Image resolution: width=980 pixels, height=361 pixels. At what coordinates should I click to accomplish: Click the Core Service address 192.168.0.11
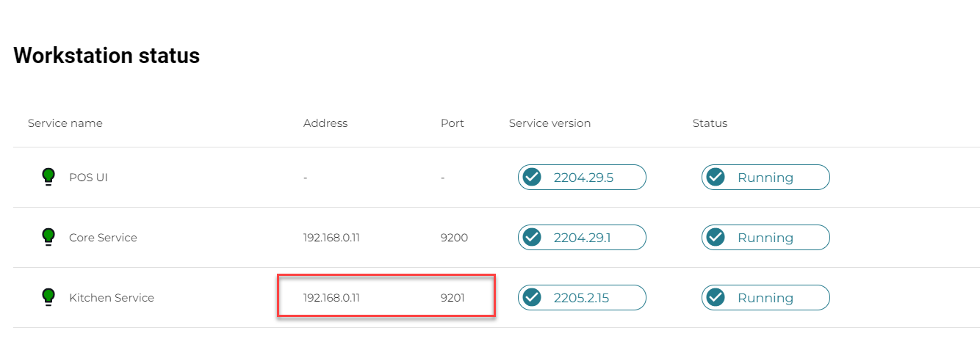point(331,238)
